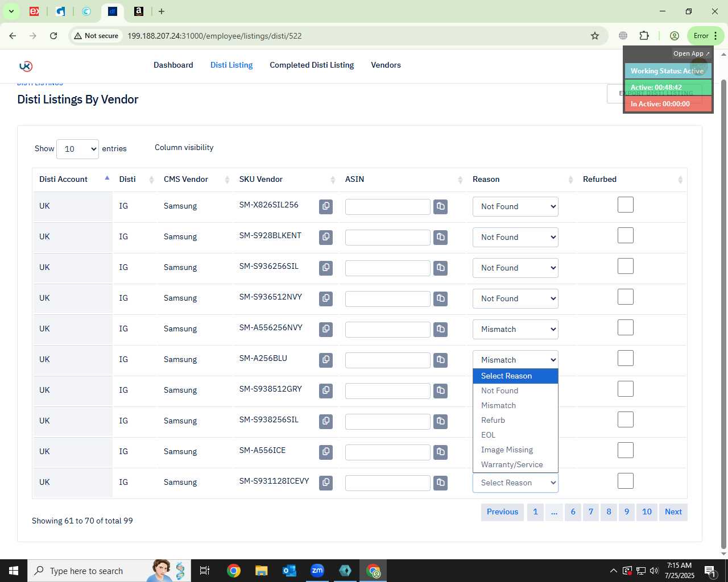The image size is (728, 582).
Task: Copy SKU SM-X826SIL256 with copy icon
Action: 326,206
